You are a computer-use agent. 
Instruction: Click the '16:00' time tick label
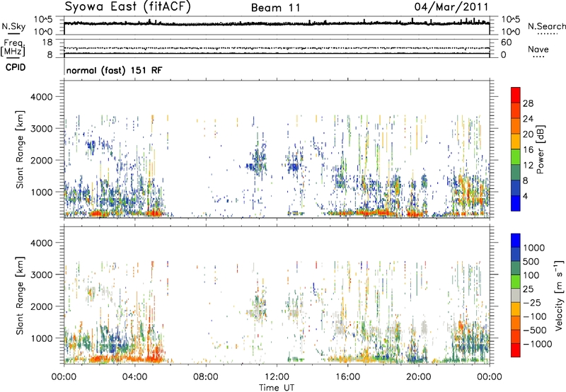347,377
